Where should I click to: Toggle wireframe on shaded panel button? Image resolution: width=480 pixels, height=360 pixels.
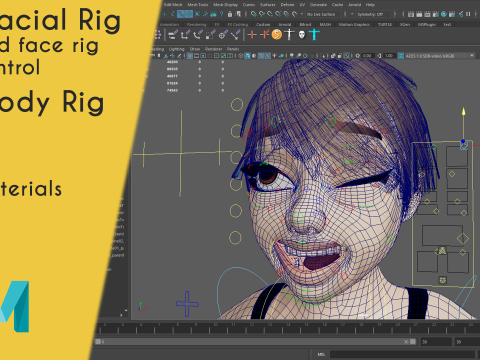click(261, 56)
